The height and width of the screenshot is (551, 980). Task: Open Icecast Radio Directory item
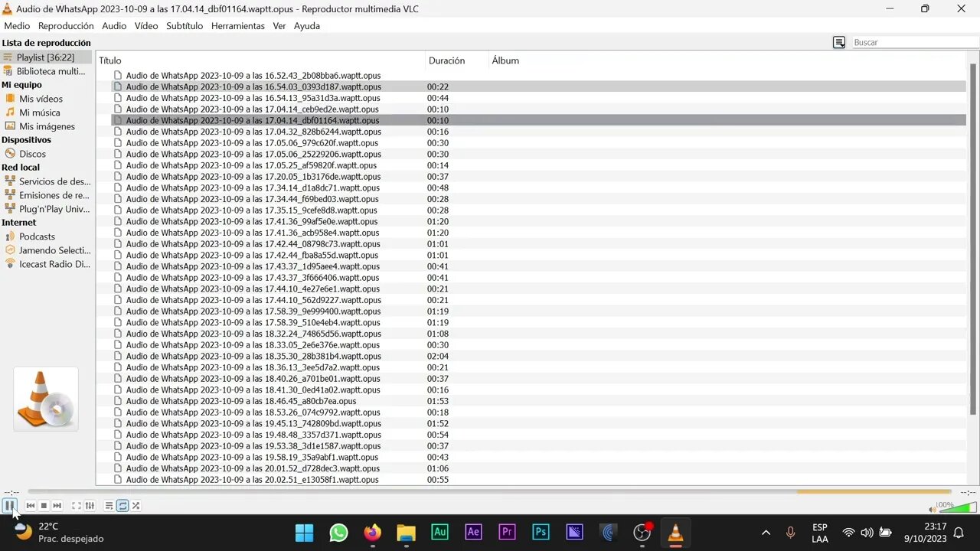pyautogui.click(x=46, y=264)
